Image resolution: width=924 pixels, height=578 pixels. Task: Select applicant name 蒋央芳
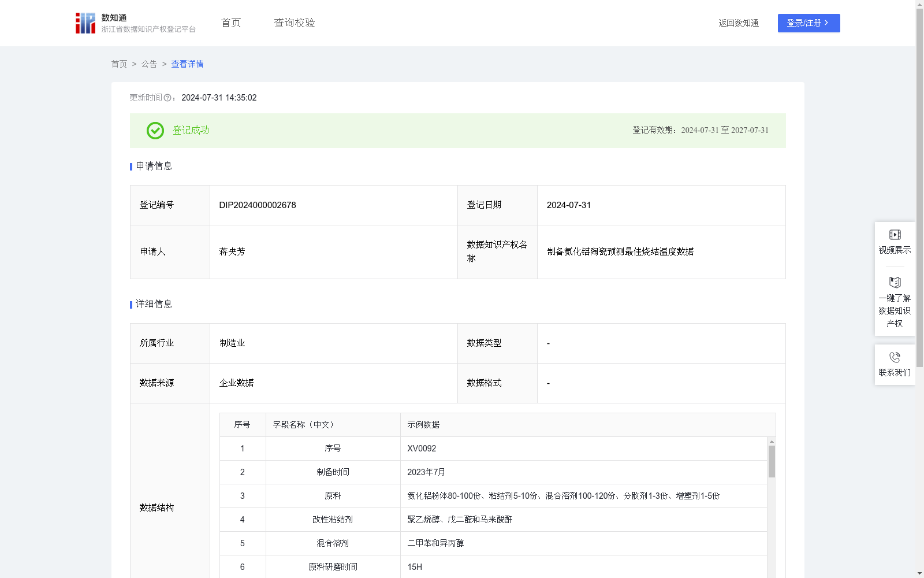pyautogui.click(x=232, y=252)
